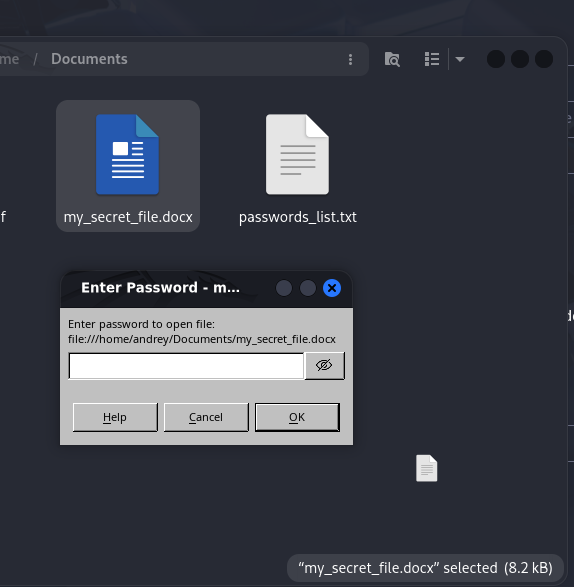Open the path bar three-dot menu
Screen dimensions: 574x587
click(x=350, y=59)
